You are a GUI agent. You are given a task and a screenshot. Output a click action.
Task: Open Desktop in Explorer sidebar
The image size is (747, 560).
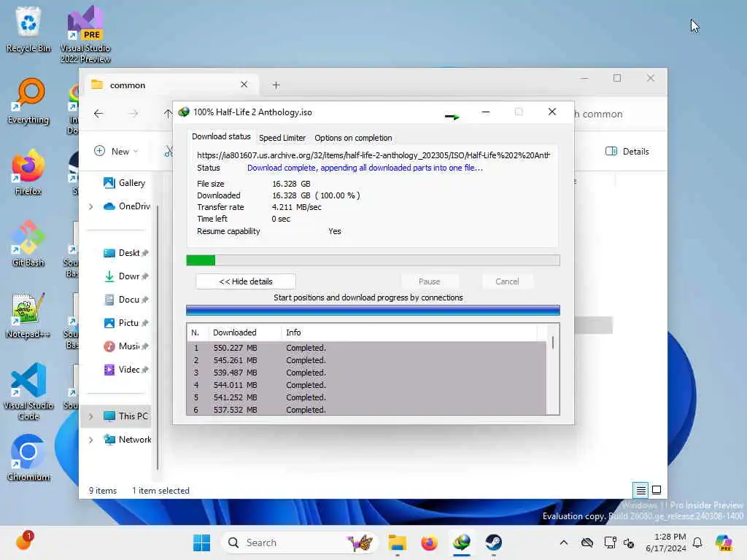pyautogui.click(x=125, y=253)
